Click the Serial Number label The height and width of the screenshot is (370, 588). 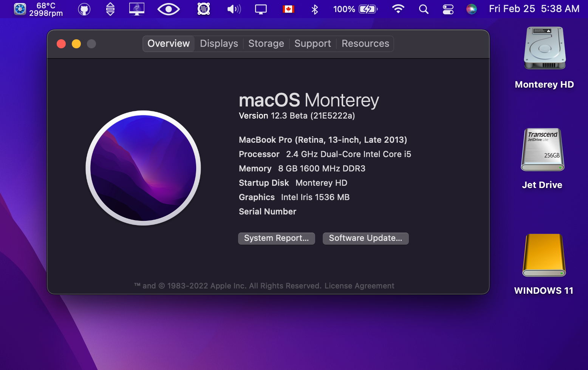(268, 211)
